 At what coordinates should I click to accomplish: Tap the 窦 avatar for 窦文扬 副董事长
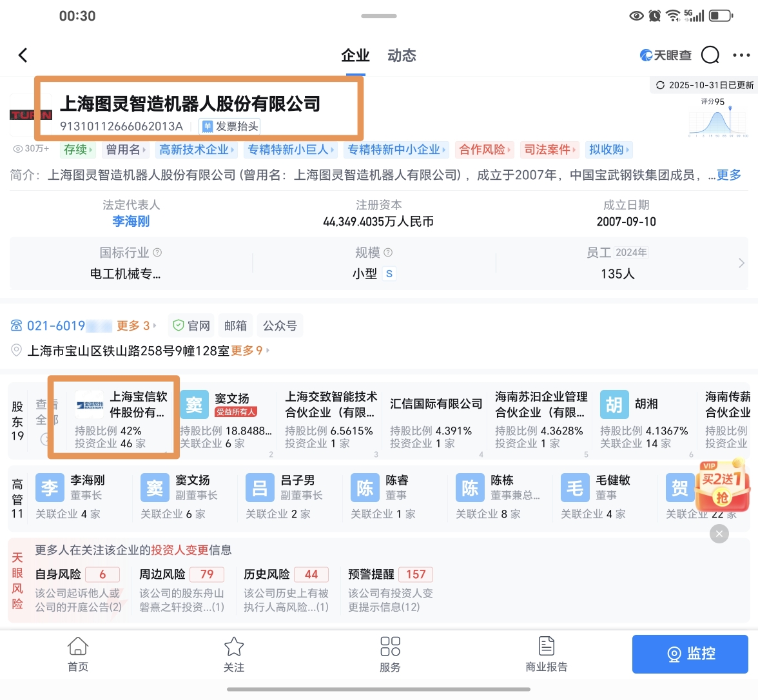coord(155,488)
